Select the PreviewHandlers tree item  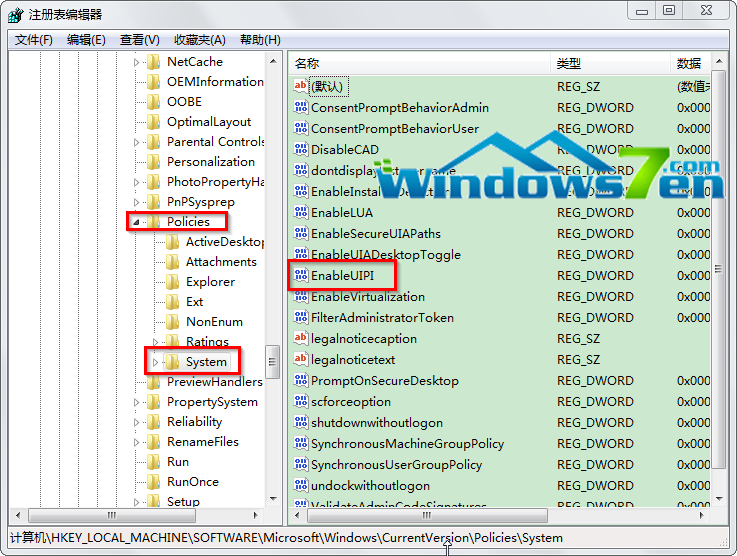click(215, 382)
